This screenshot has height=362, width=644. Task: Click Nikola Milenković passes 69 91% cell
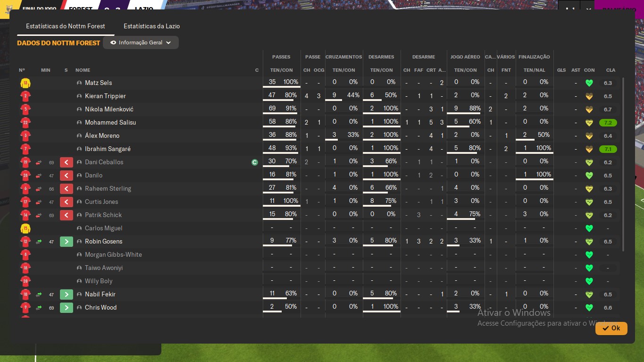click(x=281, y=109)
